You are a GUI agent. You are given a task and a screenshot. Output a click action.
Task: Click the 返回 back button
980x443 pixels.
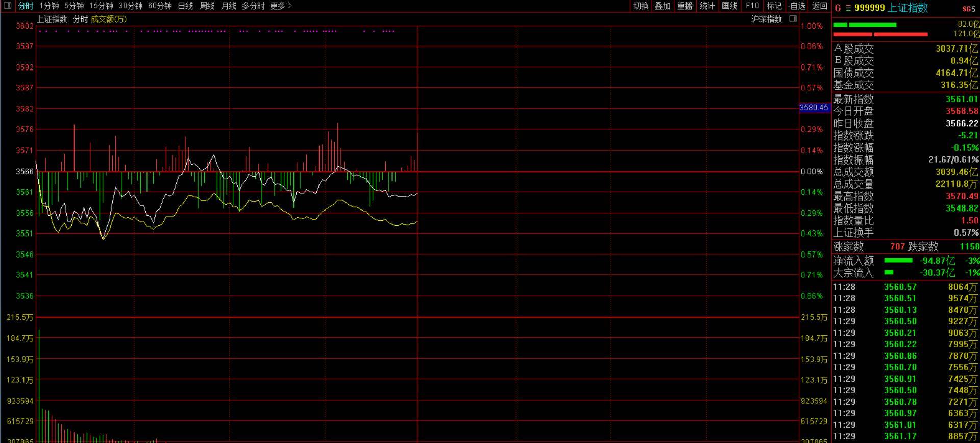click(x=820, y=6)
